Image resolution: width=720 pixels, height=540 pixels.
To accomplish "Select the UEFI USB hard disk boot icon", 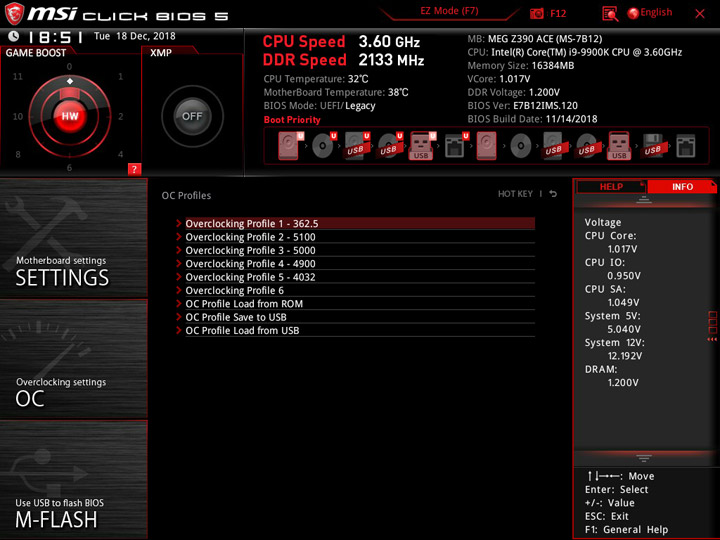I will pyautogui.click(x=357, y=146).
